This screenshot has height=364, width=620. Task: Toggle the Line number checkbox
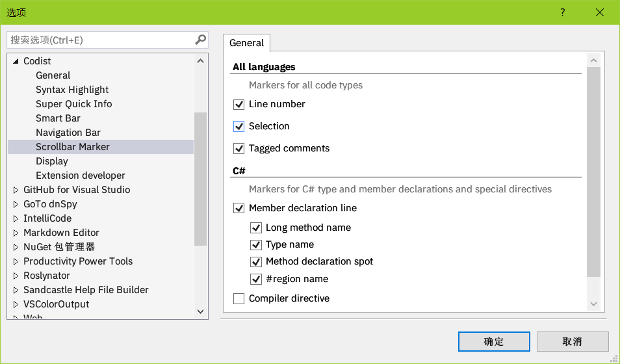pyautogui.click(x=239, y=105)
